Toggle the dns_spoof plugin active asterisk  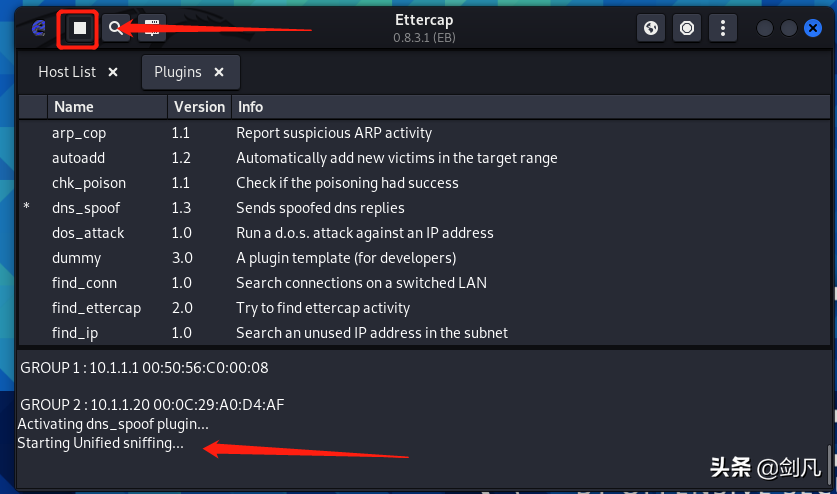[26, 207]
